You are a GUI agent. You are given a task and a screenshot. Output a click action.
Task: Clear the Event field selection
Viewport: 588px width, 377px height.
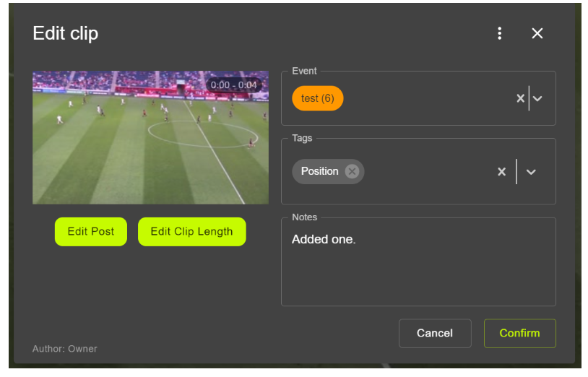click(520, 98)
